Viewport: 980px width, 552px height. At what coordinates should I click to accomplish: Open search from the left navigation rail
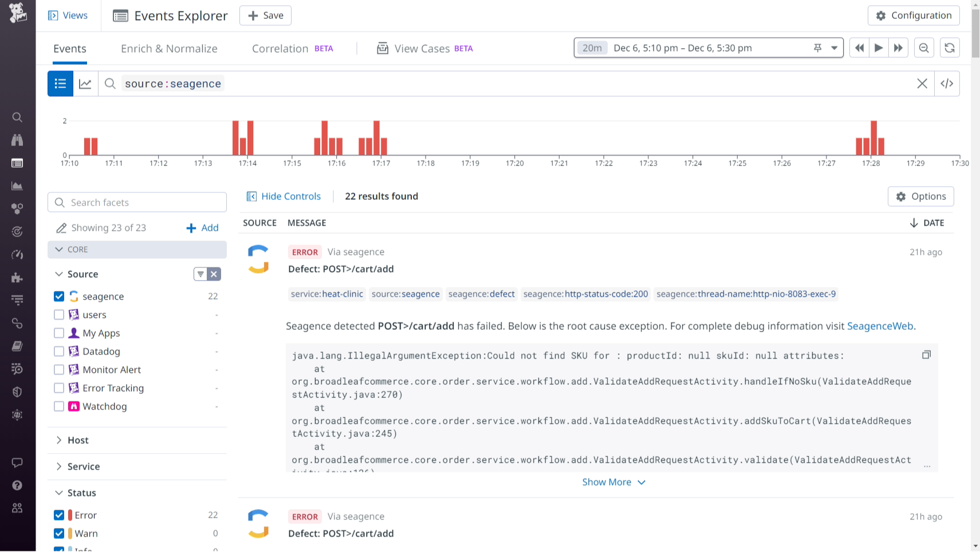tap(17, 117)
